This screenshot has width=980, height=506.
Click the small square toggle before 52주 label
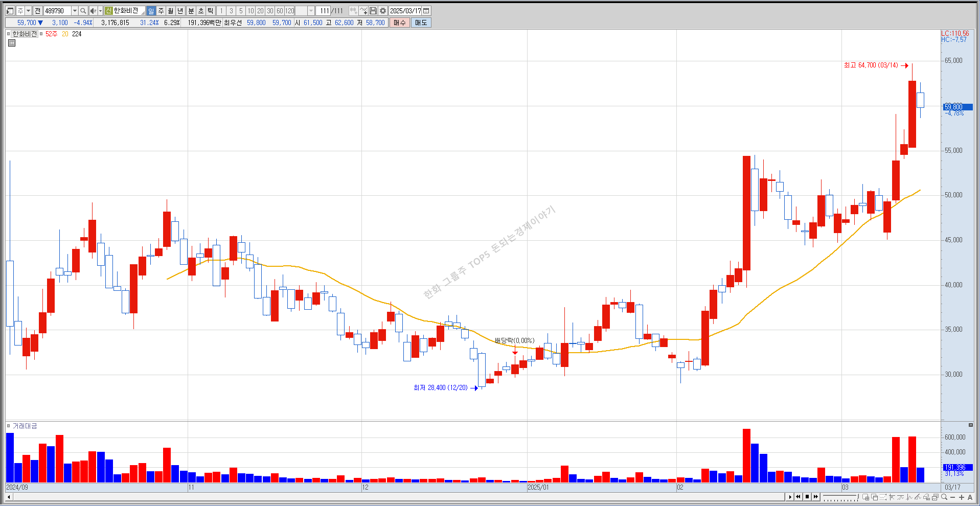click(41, 34)
